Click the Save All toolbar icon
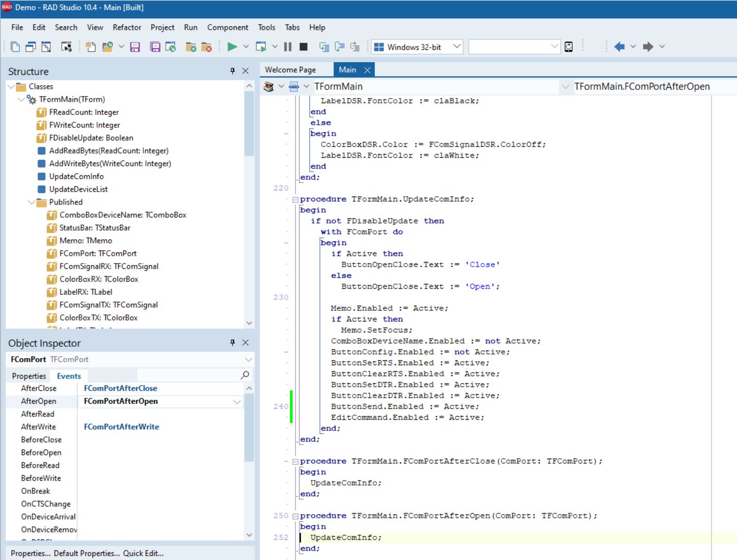737x560 pixels. 155,47
